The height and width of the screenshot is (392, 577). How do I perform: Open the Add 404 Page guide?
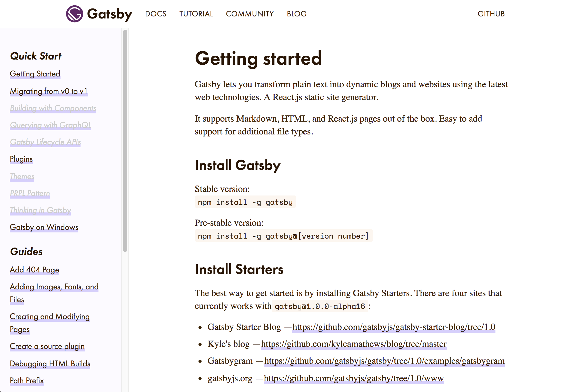[x=34, y=270]
